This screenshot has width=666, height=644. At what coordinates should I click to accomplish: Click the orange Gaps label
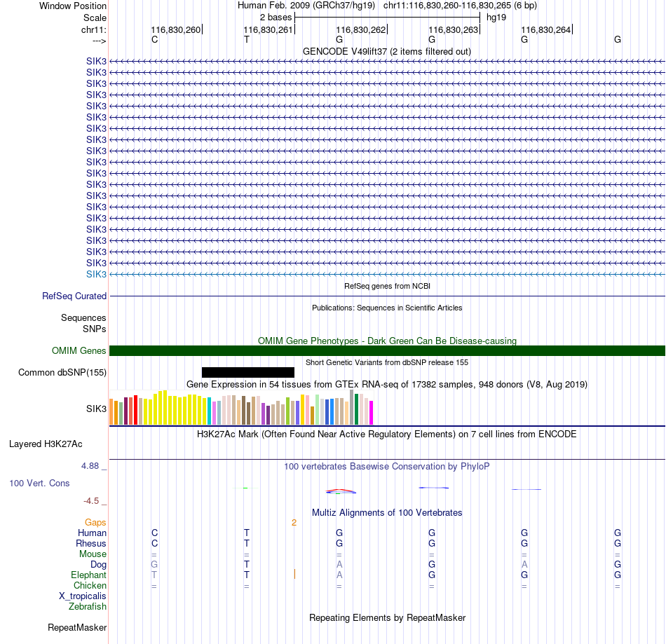(x=95, y=522)
